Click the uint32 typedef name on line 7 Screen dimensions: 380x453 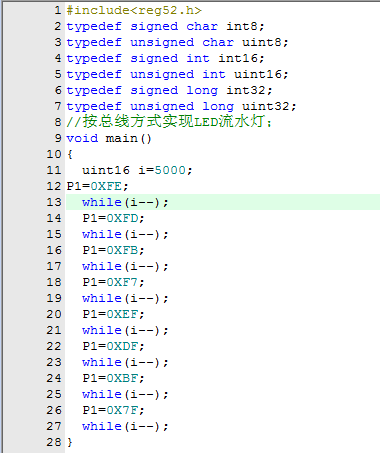pyautogui.click(x=266, y=106)
